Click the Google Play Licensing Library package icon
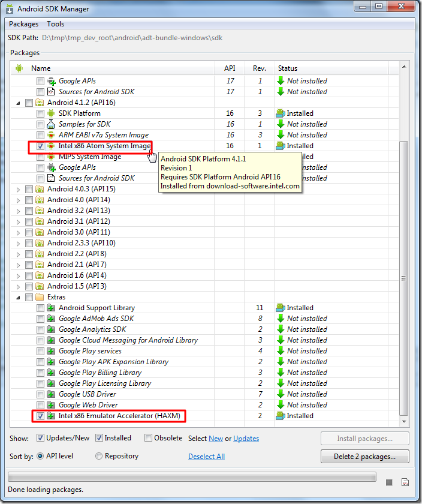The image size is (422, 504). point(51,383)
